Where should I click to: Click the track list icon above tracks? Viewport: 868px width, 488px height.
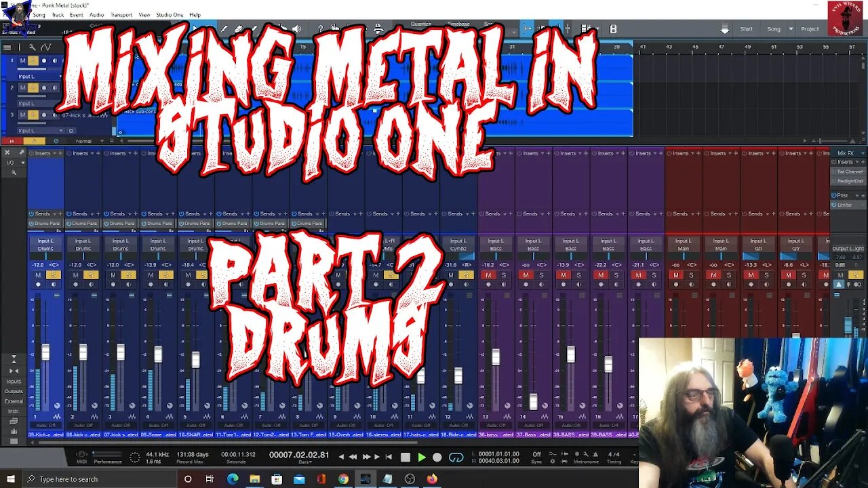pyautogui.click(x=7, y=47)
